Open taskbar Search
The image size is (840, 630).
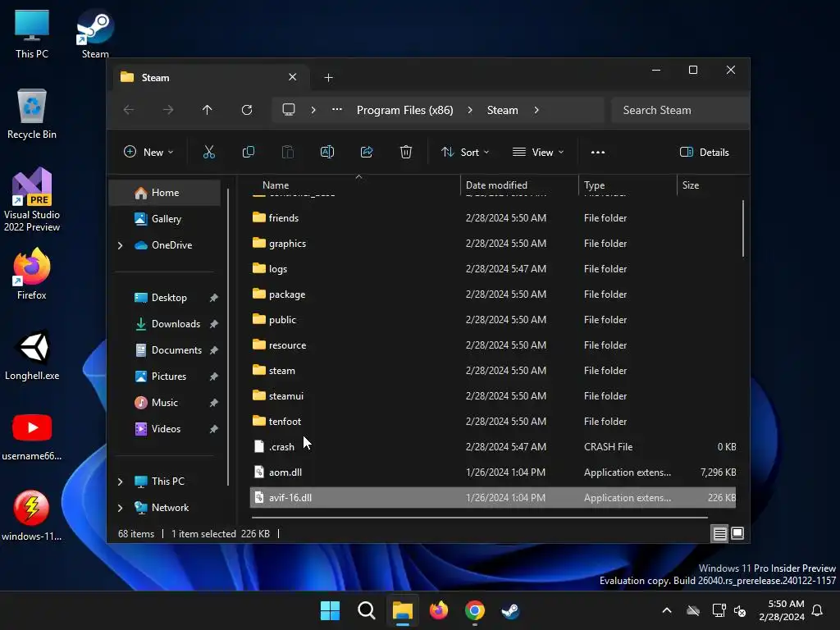[367, 610]
